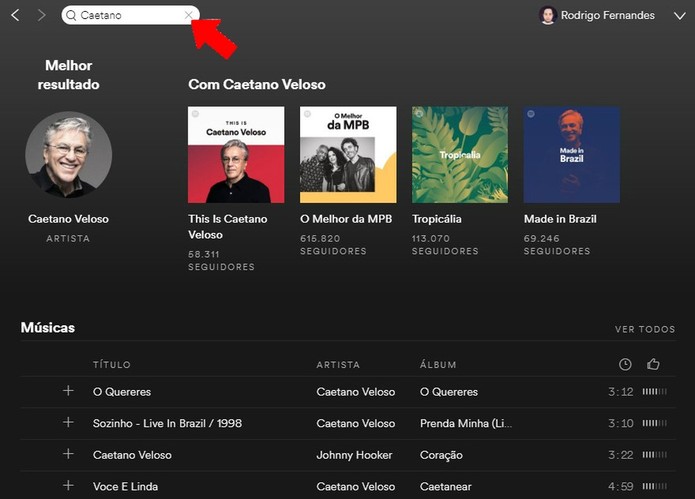
Task: Open O Melhor da MPB cover
Action: pos(348,155)
